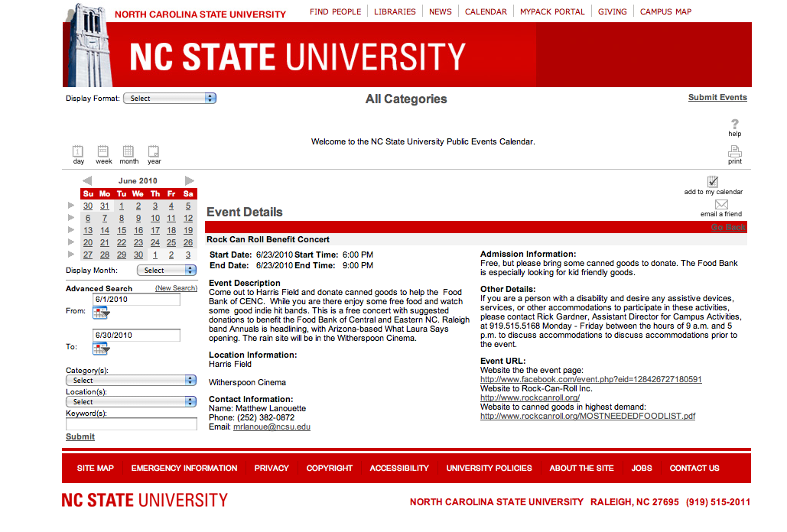Go to next month arrow
This screenshot has height=532, width=787.
tap(189, 180)
